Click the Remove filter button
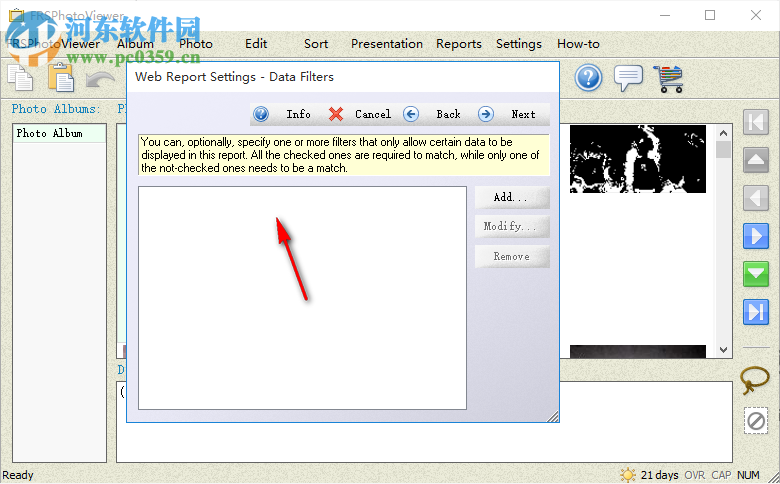This screenshot has width=780, height=484. (x=512, y=257)
